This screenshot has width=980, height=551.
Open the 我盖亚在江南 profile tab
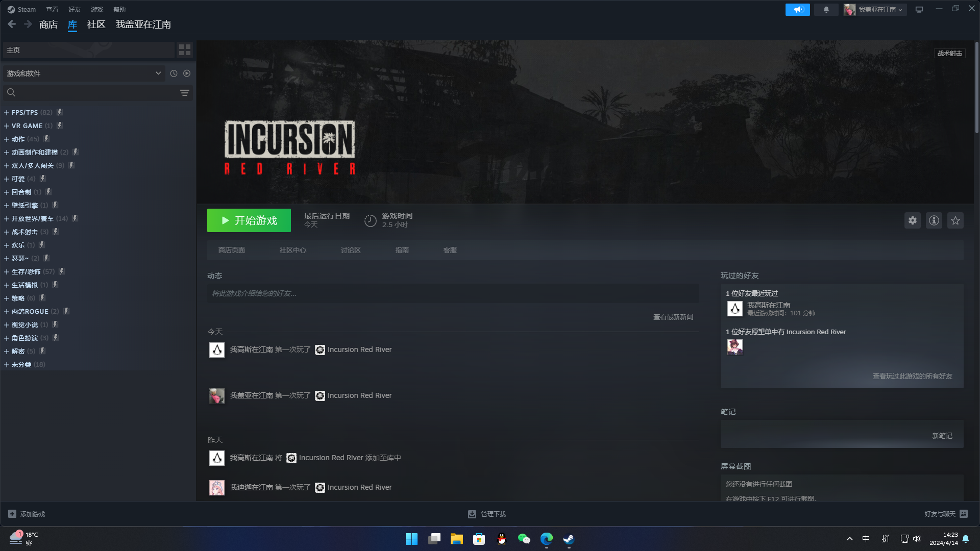[x=143, y=24]
